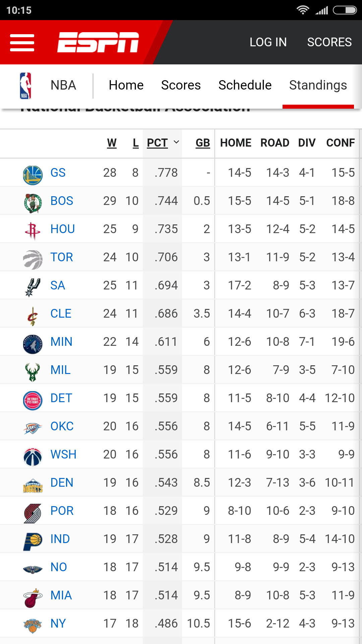This screenshot has width=362, height=644.
Task: Expand the PCT sort arrow
Action: pos(176,142)
